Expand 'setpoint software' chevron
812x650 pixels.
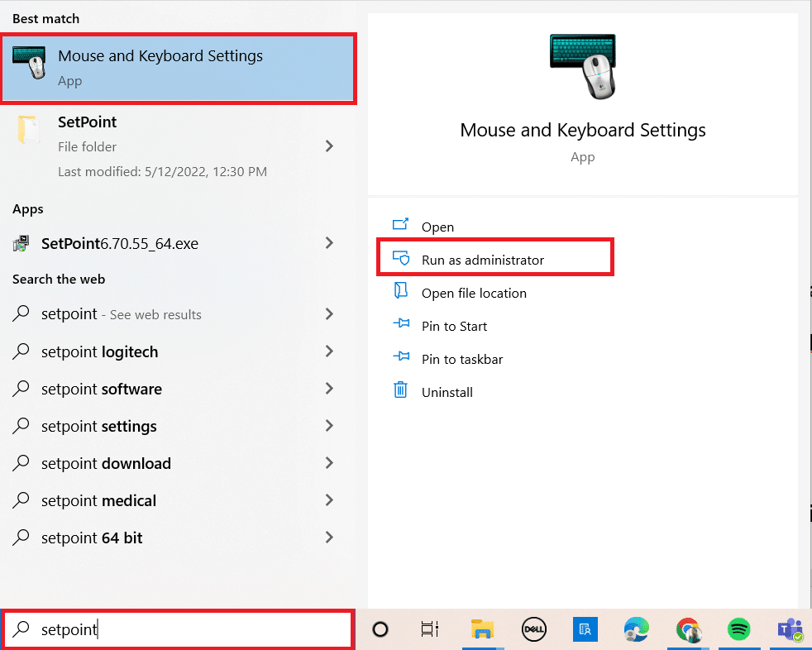329,389
